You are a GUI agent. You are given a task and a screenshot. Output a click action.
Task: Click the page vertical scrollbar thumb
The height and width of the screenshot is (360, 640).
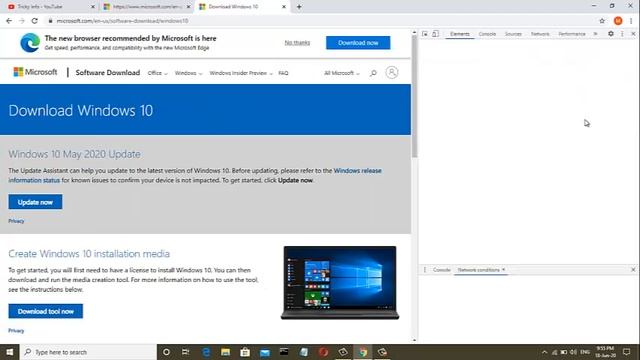click(x=415, y=97)
